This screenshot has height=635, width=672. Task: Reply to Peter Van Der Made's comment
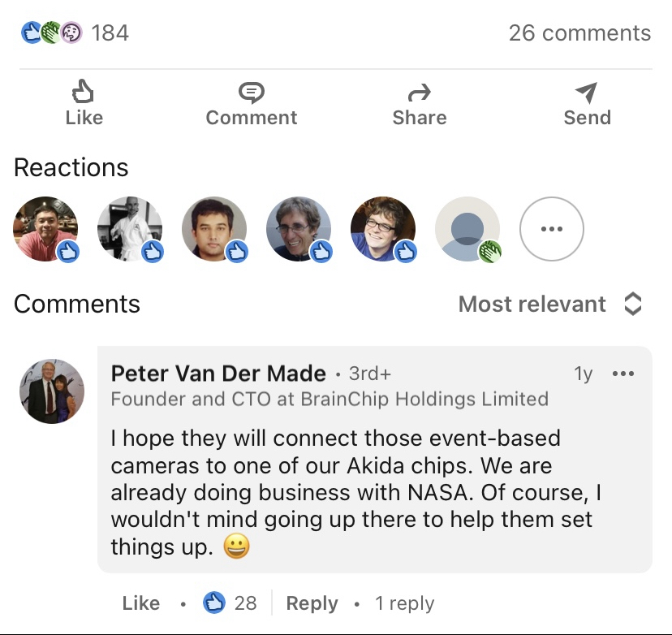coord(312,603)
